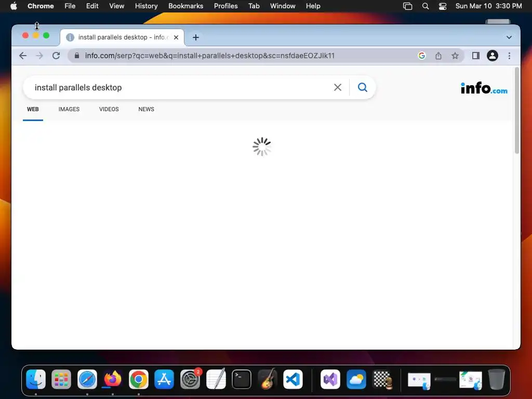Launch GarageBand from the Dock
Image resolution: width=532 pixels, height=399 pixels.
tap(268, 379)
